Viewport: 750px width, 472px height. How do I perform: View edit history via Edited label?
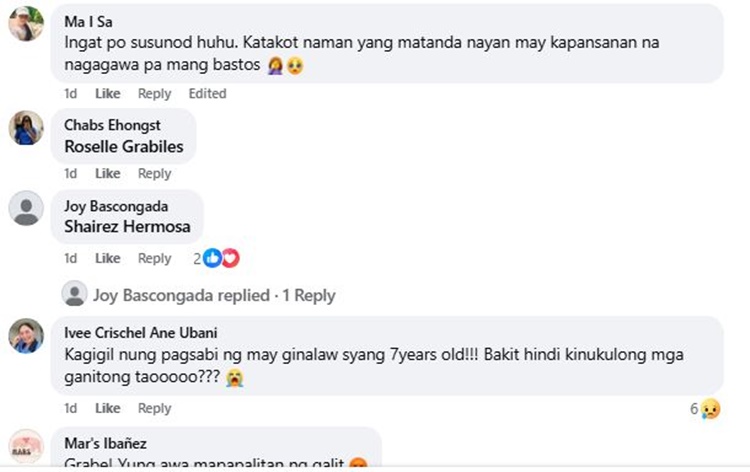(207, 93)
